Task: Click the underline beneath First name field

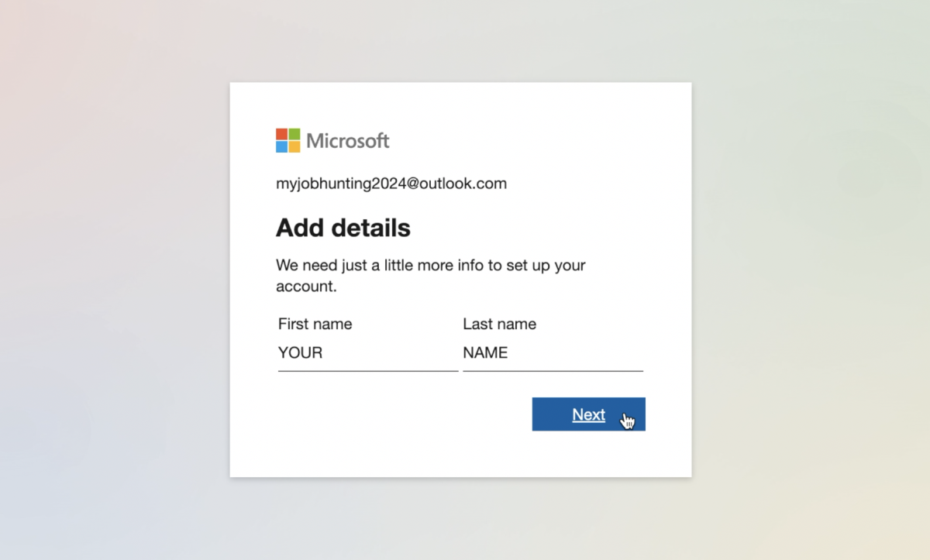Action: tap(367, 373)
